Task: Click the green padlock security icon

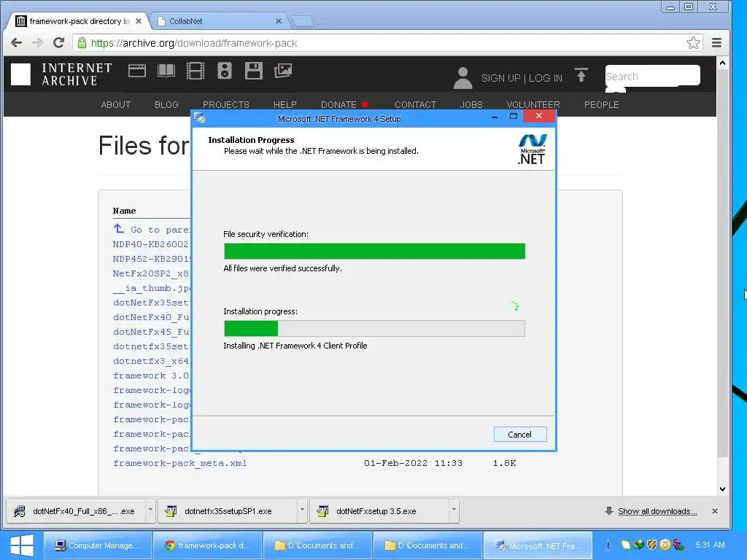Action: click(82, 43)
